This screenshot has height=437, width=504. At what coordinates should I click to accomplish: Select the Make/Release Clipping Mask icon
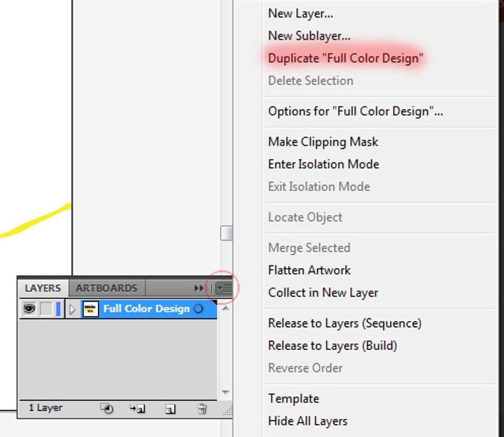(x=107, y=408)
